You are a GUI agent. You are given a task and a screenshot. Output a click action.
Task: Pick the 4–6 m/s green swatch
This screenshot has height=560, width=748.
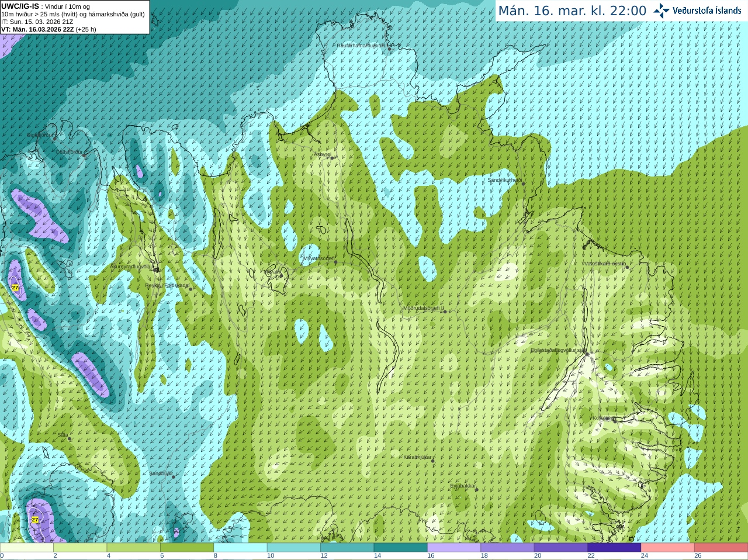coord(134,548)
